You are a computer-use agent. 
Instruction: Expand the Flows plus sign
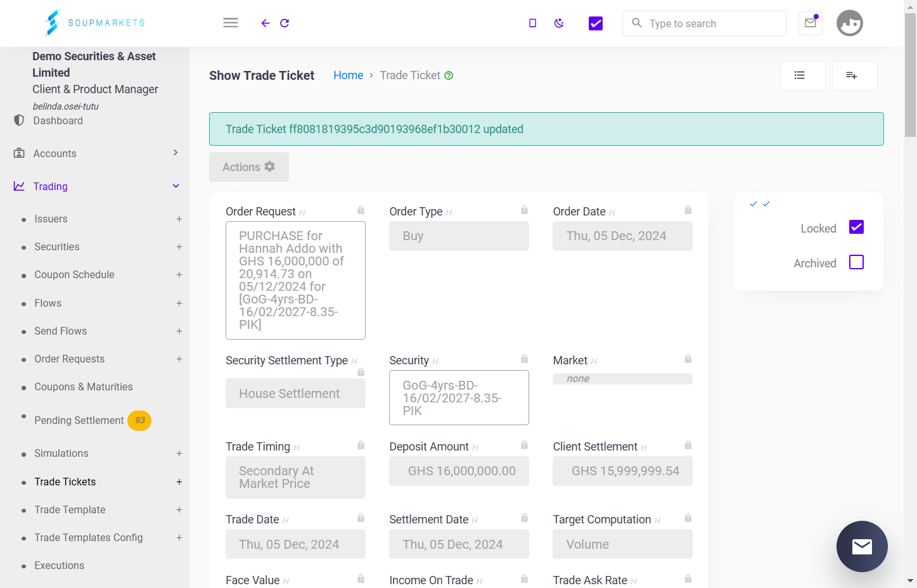[x=179, y=304]
